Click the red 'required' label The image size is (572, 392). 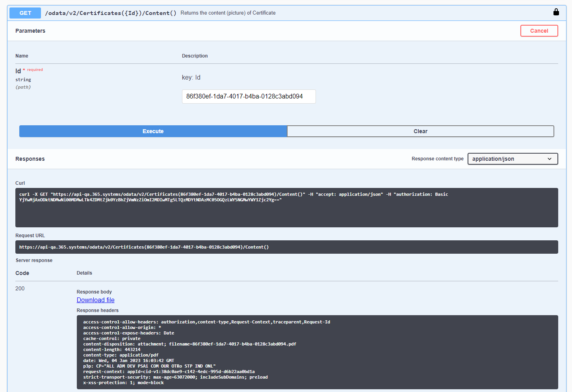pyautogui.click(x=35, y=70)
